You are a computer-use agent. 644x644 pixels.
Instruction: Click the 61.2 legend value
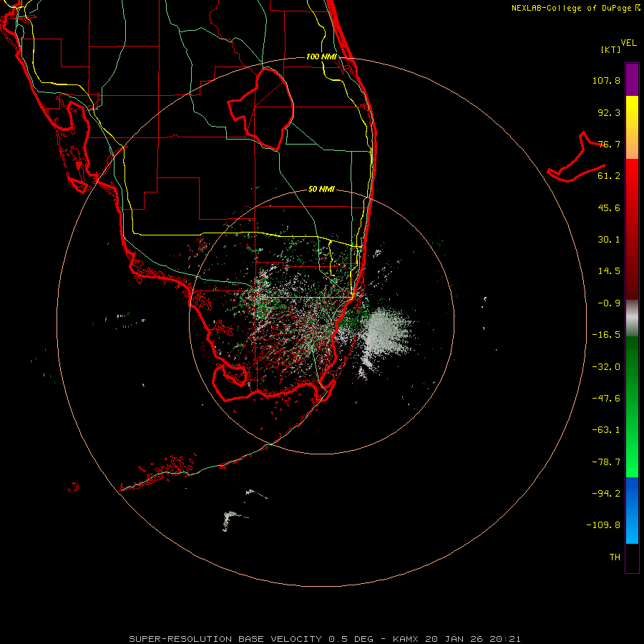609,176
